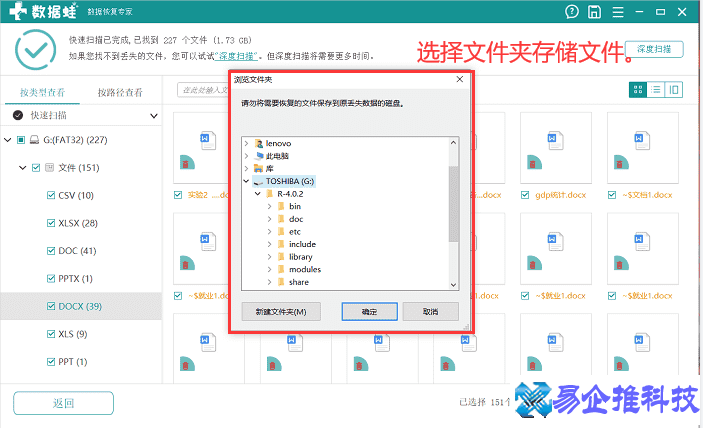
Task: Uncheck PPTX (1) checkbox
Action: (x=51, y=279)
